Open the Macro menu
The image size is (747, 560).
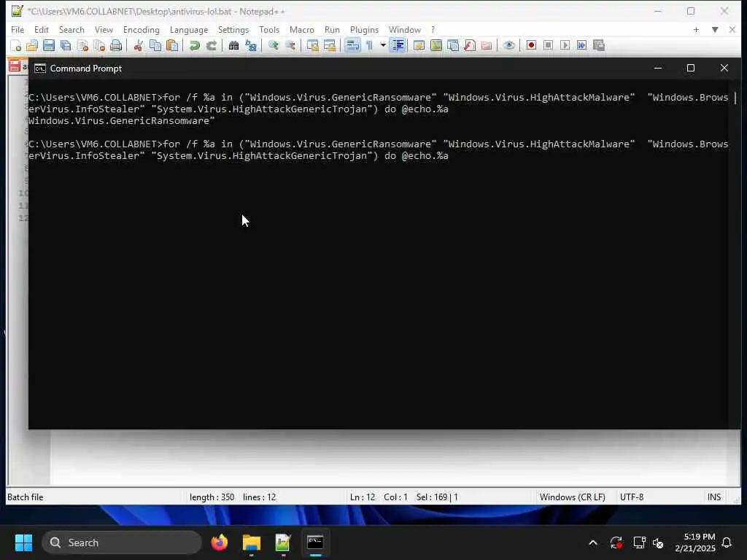tap(302, 29)
